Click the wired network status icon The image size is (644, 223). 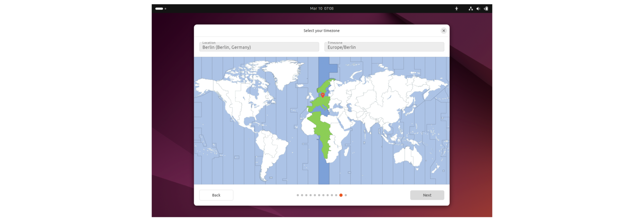pyautogui.click(x=471, y=9)
